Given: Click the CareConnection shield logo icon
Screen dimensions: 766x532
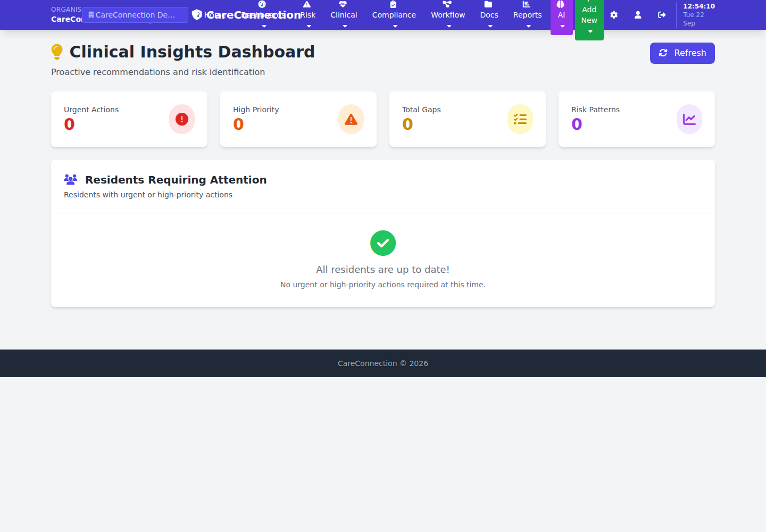Looking at the screenshot, I should (197, 14).
